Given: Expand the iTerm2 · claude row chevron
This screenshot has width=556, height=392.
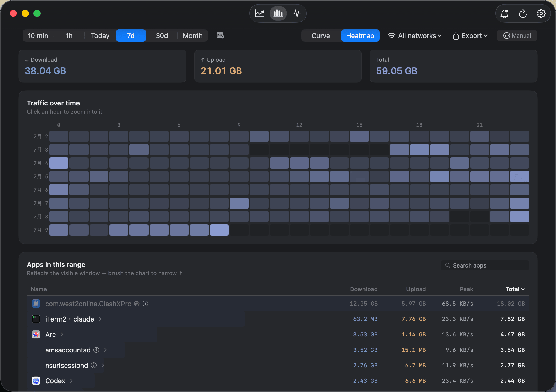Looking at the screenshot, I should [100, 319].
